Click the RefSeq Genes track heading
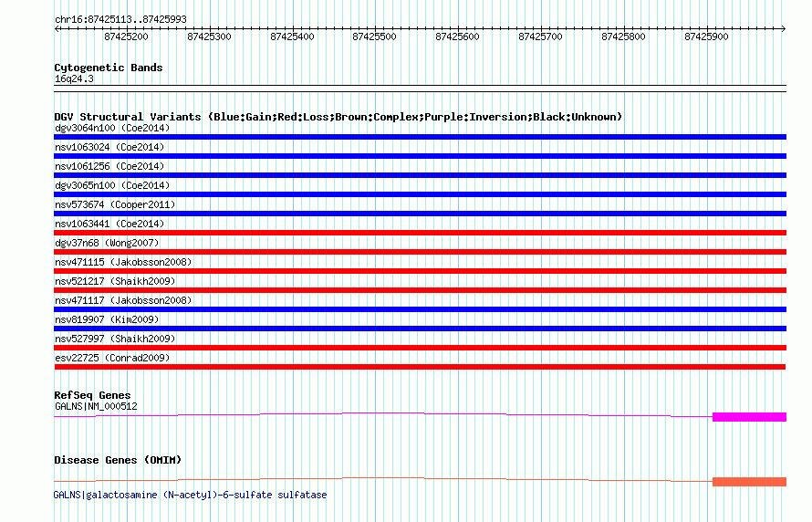Image resolution: width=812 pixels, height=522 pixels. pyautogui.click(x=92, y=395)
